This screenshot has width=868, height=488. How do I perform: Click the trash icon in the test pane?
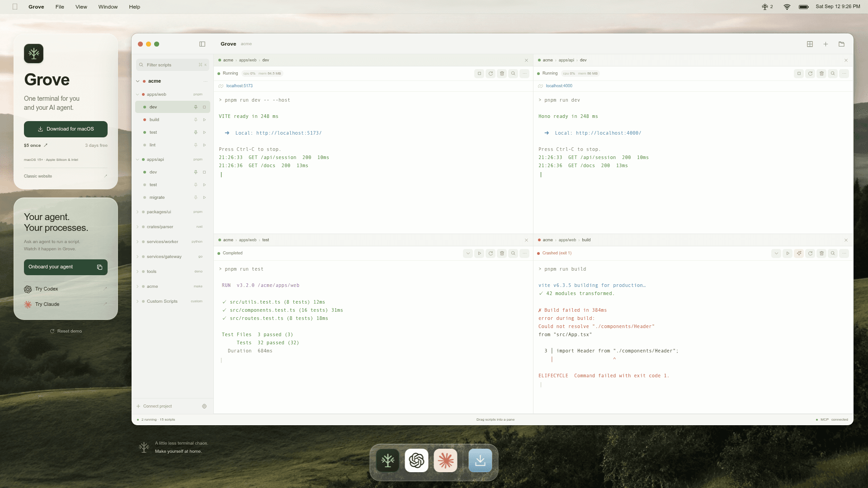[502, 253]
